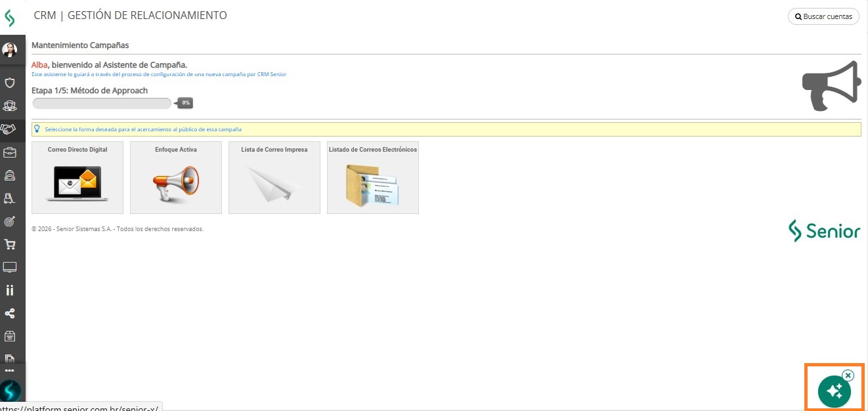
Task: Click the Mantenimiento Campañas heading
Action: point(80,45)
